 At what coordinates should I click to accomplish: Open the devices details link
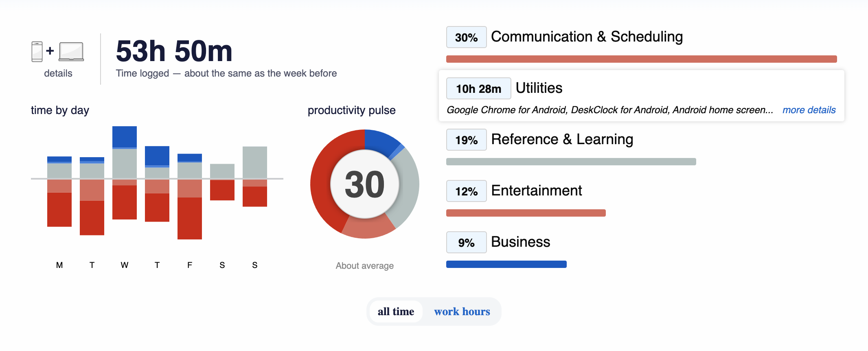click(x=58, y=73)
